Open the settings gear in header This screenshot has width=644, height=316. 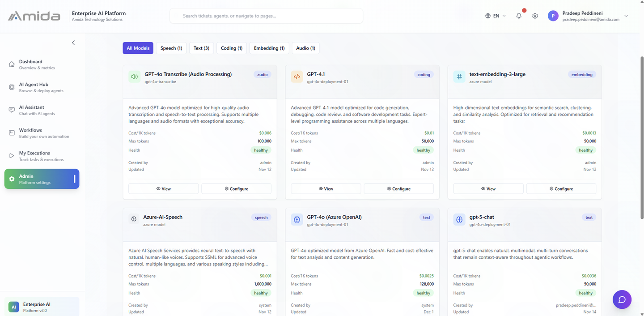pos(535,16)
